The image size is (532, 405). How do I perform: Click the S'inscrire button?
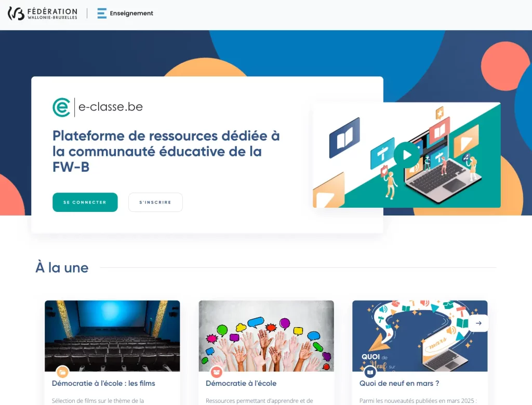pos(155,202)
